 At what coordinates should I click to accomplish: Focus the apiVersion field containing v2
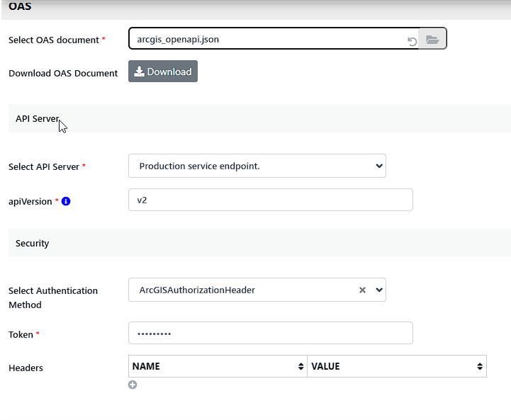pos(270,200)
